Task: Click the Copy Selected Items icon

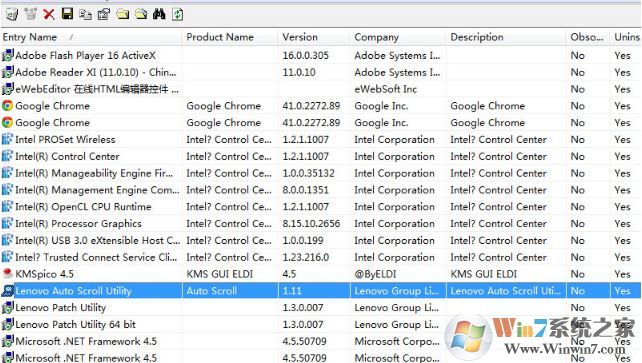Action: pyautogui.click(x=85, y=14)
